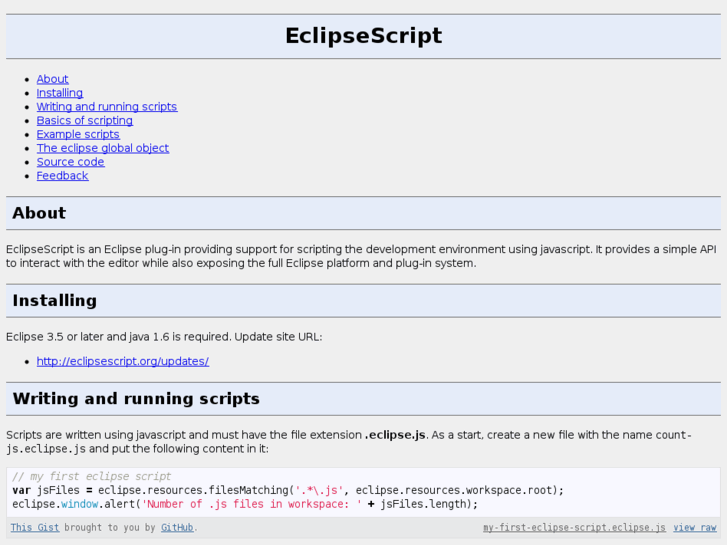Image resolution: width=727 pixels, height=545 pixels.
Task: Follow the Writing and running scripts link
Action: (x=107, y=107)
